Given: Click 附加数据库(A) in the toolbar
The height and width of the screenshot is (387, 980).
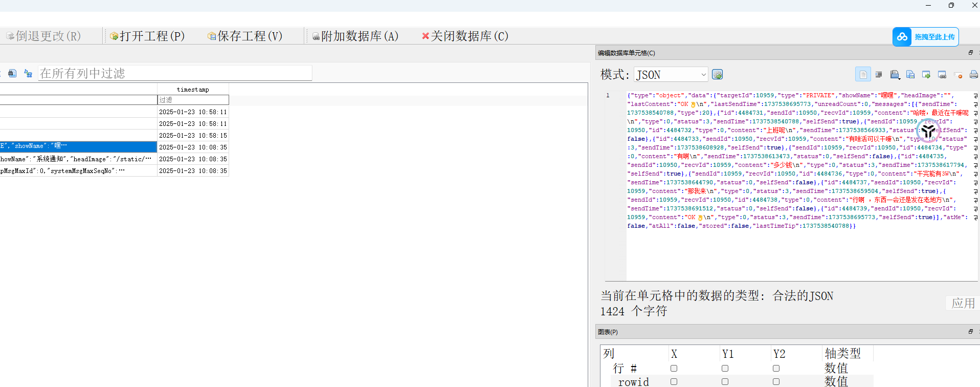Looking at the screenshot, I should (x=355, y=36).
